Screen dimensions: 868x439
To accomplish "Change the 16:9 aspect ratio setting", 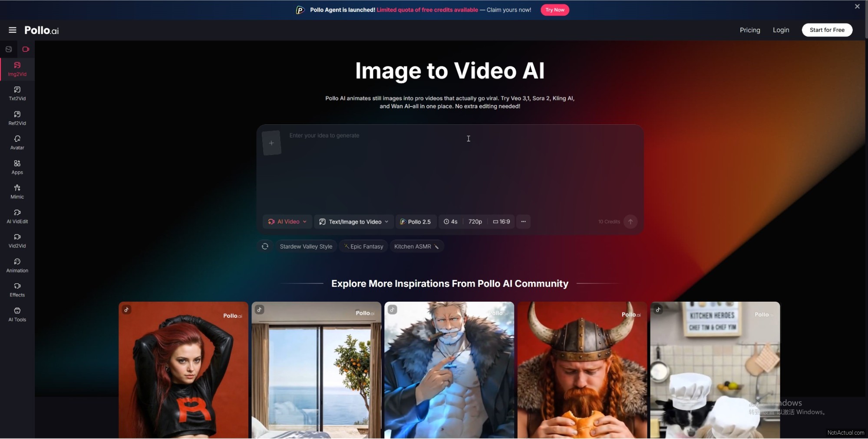I will 502,222.
